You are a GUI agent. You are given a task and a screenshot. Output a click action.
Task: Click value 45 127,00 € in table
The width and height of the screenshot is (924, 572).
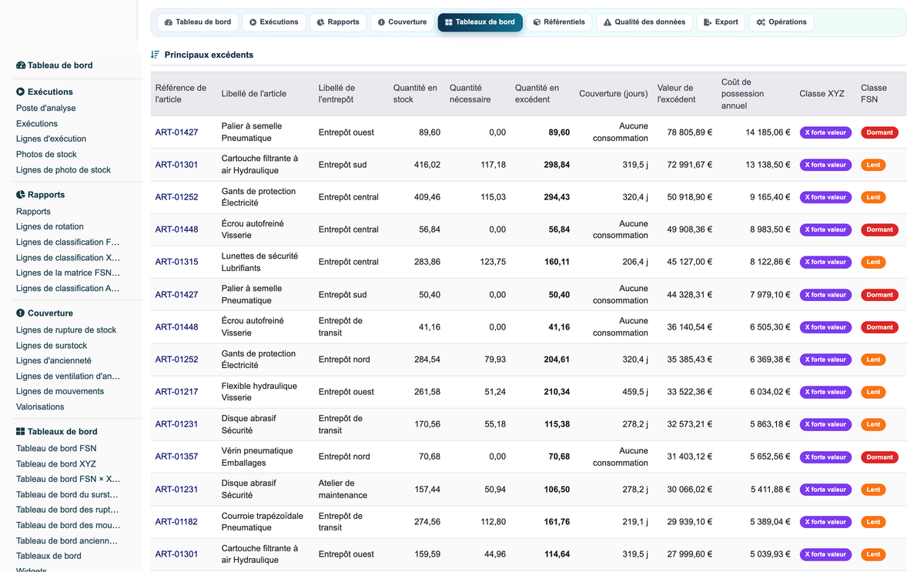[690, 262]
